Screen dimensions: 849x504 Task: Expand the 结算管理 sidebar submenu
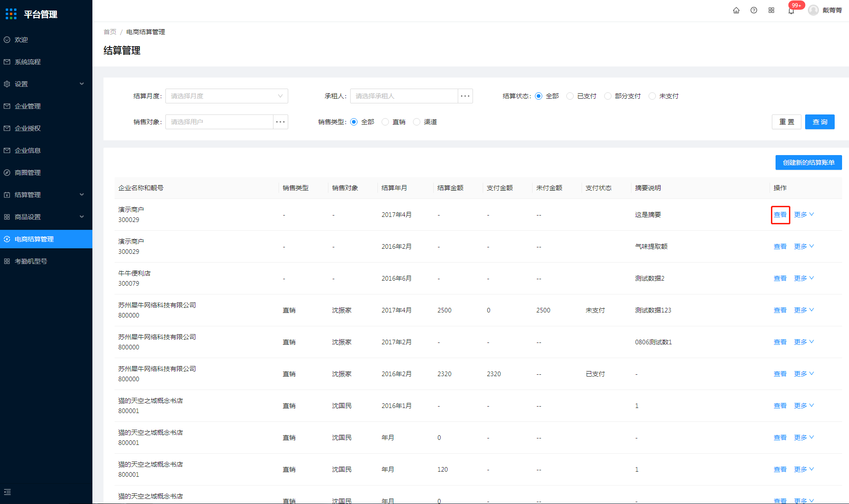click(x=82, y=195)
